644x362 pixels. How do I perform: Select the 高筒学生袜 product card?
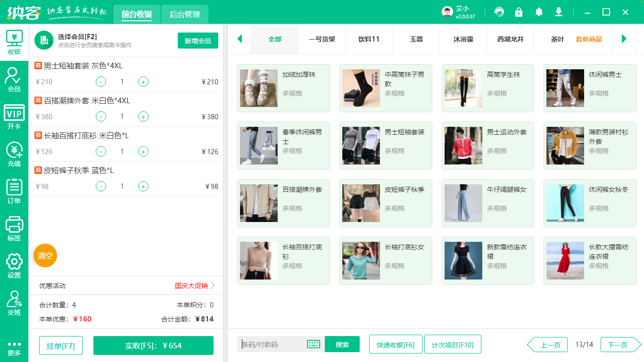click(x=488, y=88)
